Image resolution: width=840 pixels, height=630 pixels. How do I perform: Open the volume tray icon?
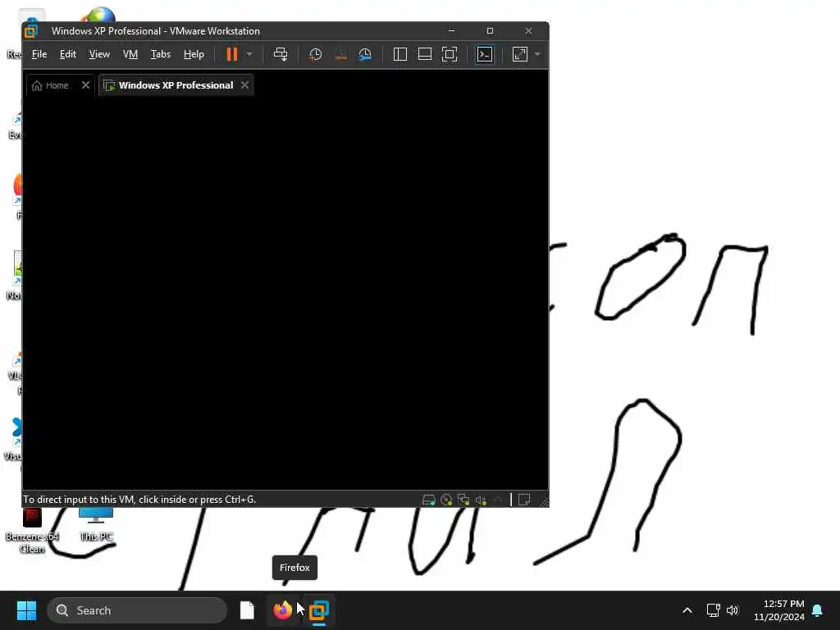click(733, 610)
